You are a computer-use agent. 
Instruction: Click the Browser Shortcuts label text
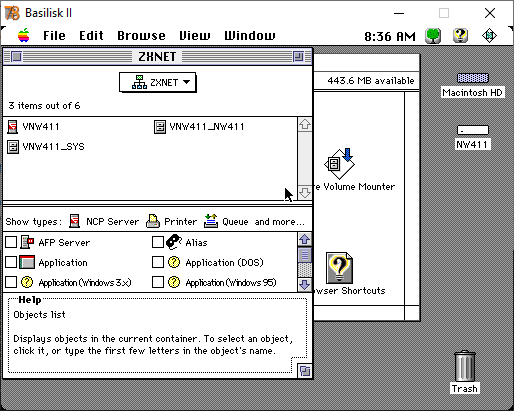point(350,291)
